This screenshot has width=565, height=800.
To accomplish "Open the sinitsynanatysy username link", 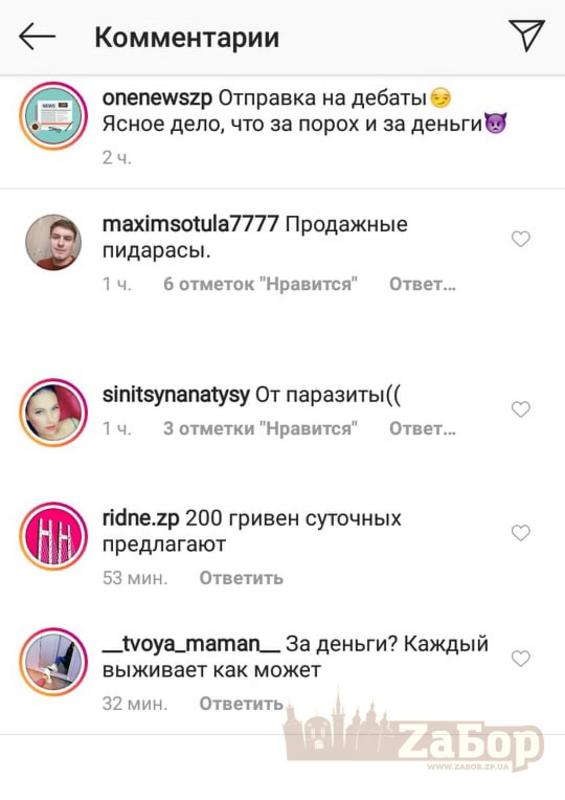I will click(176, 395).
